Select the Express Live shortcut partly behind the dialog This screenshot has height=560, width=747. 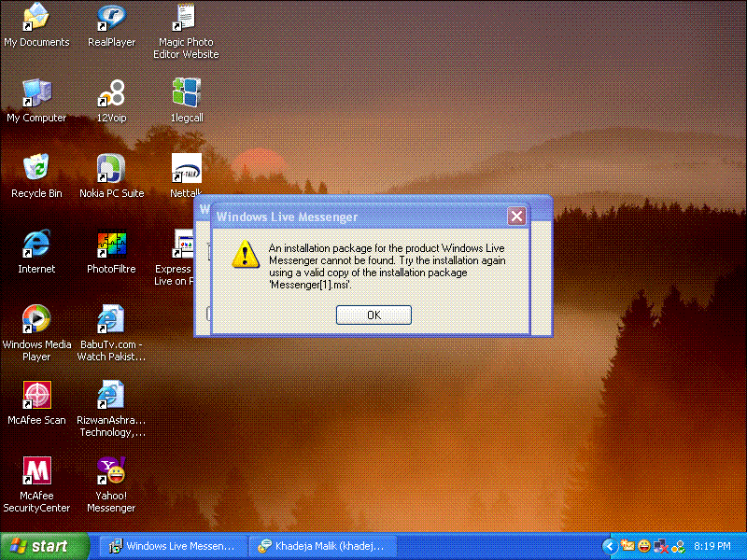[x=174, y=258]
